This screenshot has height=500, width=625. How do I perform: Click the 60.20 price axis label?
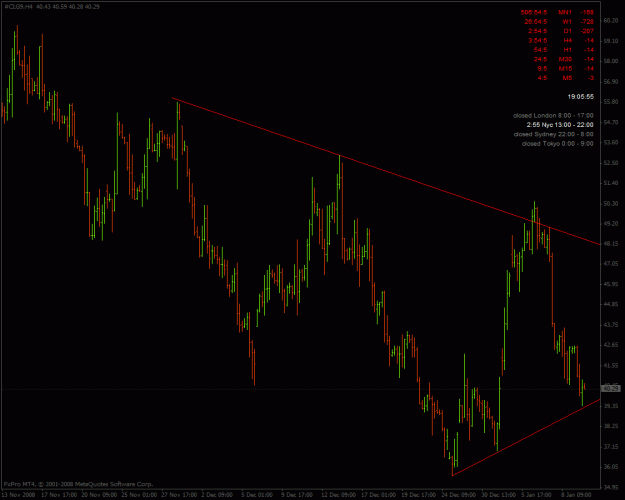point(611,21)
